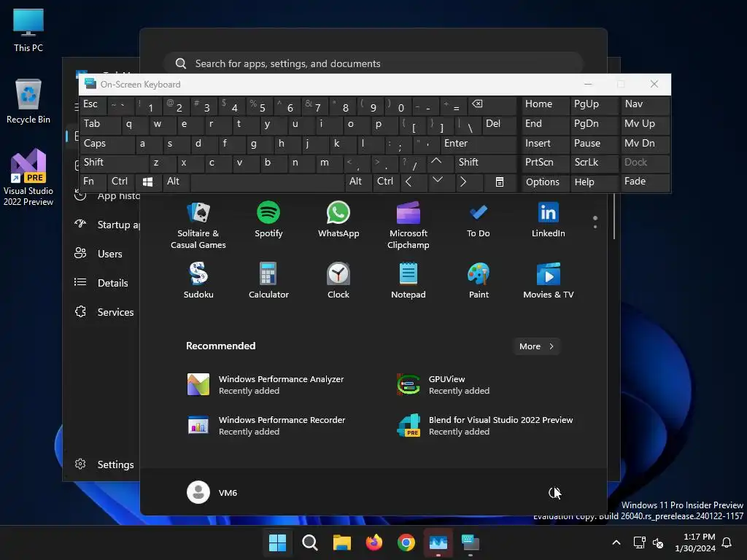Viewport: 747px width, 560px height.
Task: Open Blend for Visual Studio 2022 Preview
Action: pos(486,426)
